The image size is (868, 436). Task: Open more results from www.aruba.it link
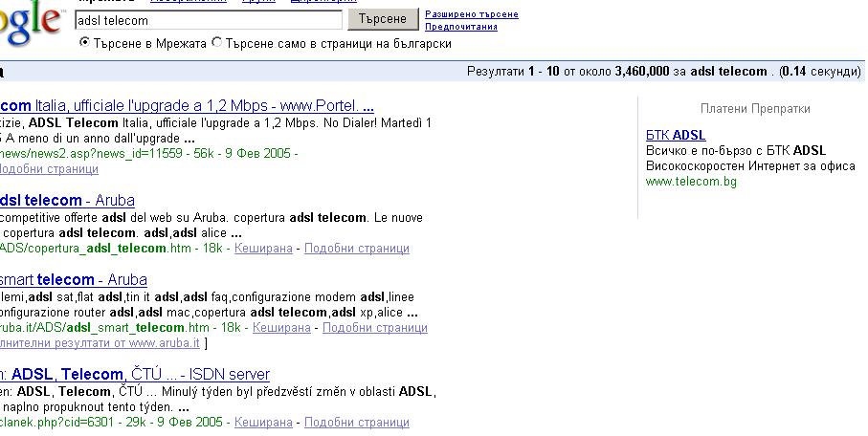(x=100, y=343)
